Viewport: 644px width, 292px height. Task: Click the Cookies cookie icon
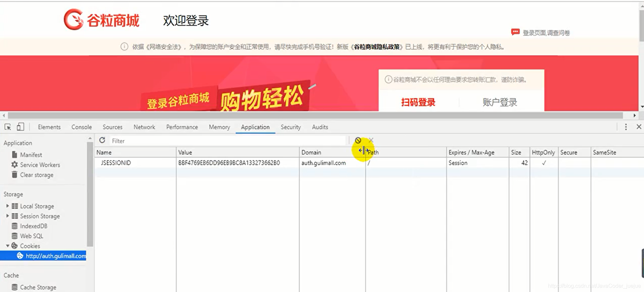[14, 246]
